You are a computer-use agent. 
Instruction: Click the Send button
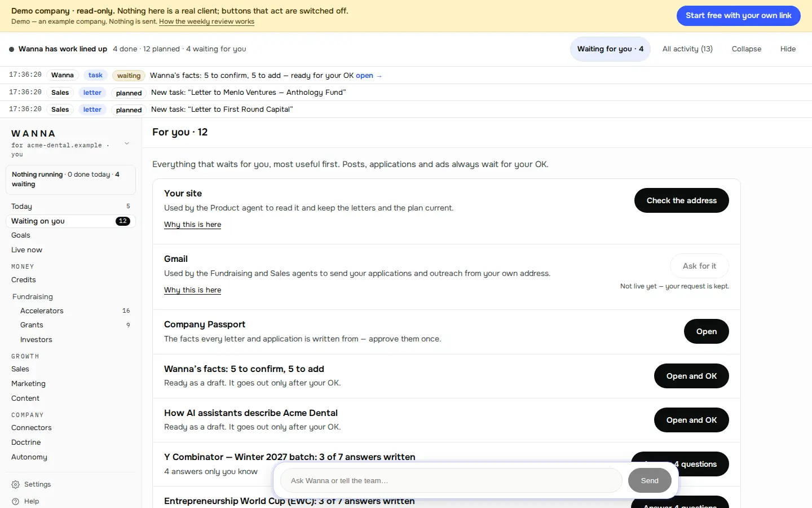click(x=650, y=481)
